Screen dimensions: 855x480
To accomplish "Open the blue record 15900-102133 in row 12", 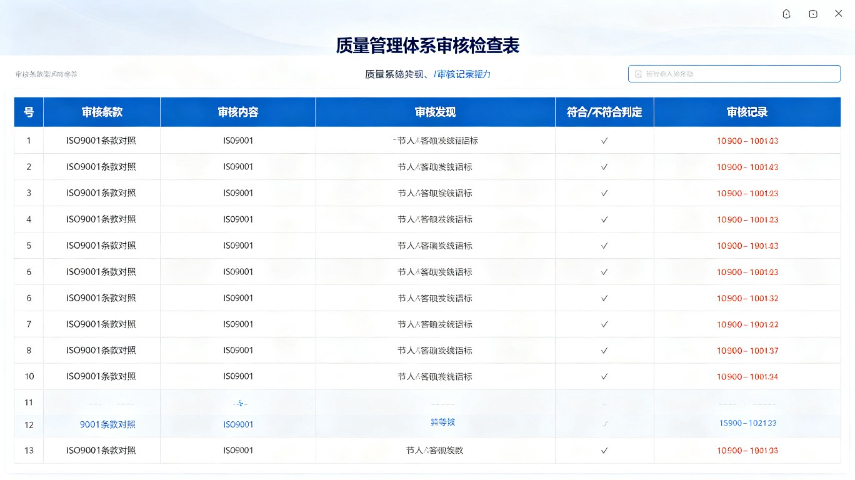I will [748, 423].
